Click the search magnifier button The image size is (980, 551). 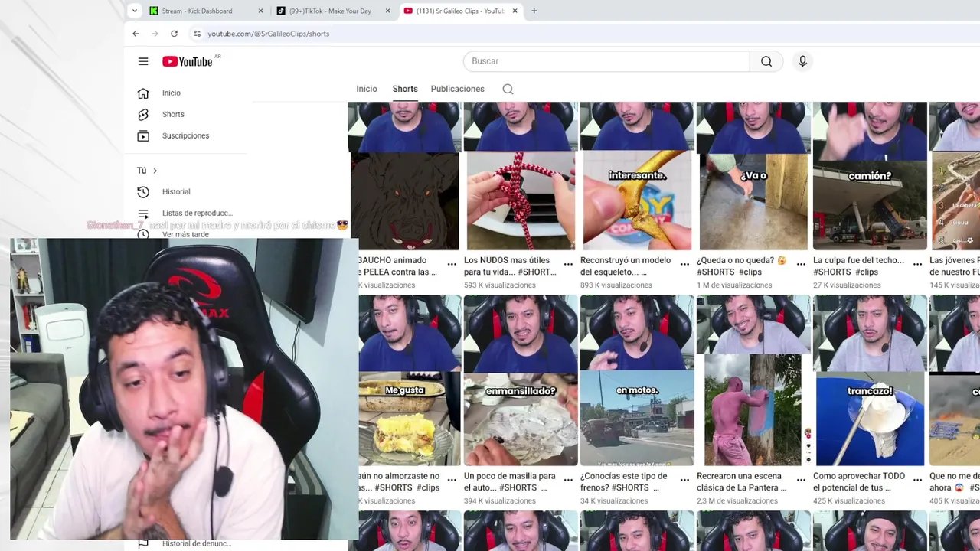pyautogui.click(x=766, y=61)
